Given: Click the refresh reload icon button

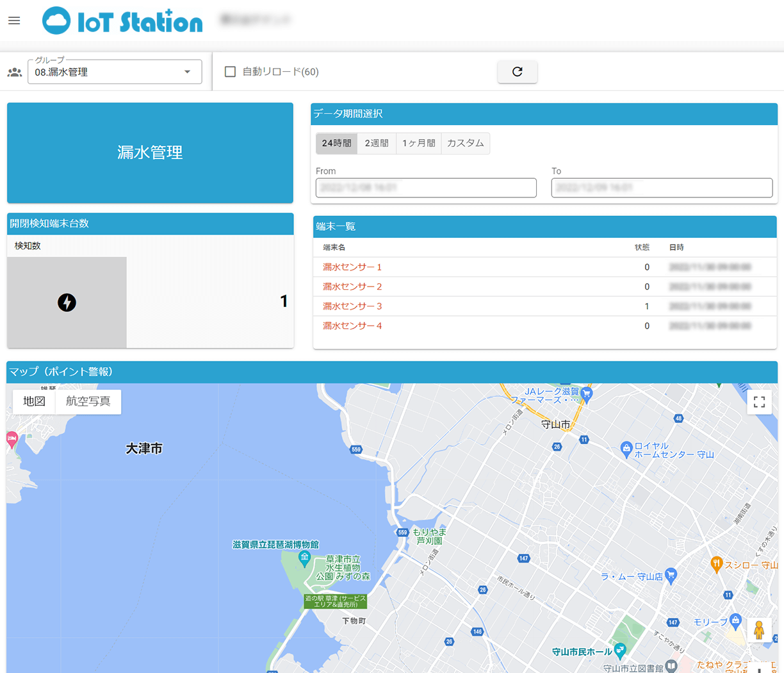Looking at the screenshot, I should tap(517, 72).
